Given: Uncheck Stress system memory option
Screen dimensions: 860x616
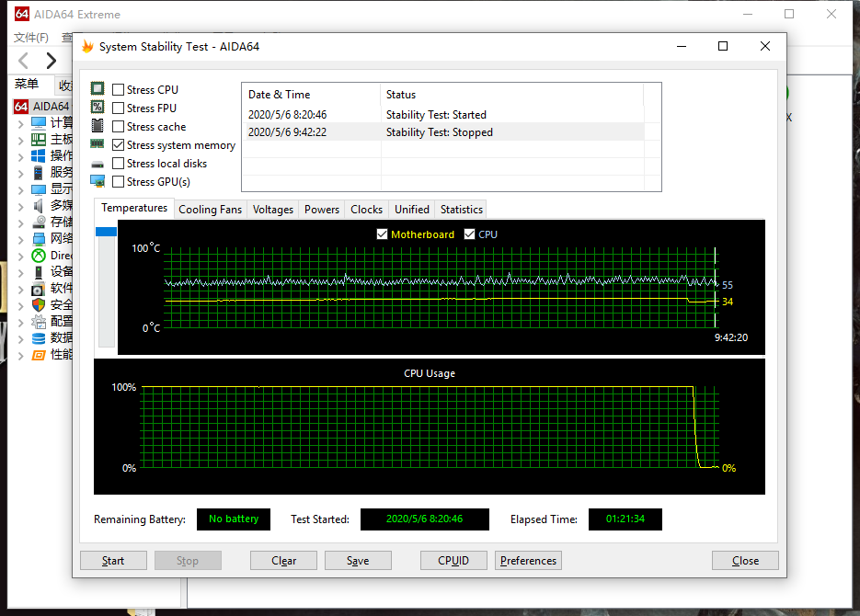Looking at the screenshot, I should click(x=119, y=145).
